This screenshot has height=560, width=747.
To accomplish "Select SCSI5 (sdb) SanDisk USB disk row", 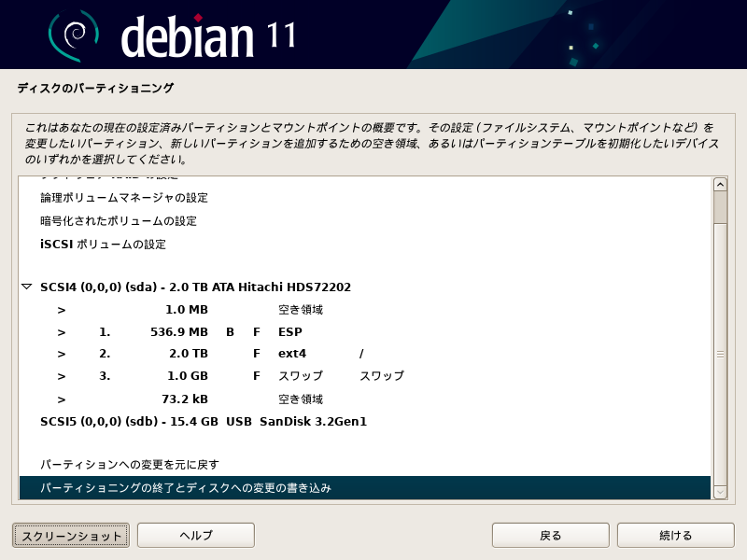I will click(x=365, y=422).
